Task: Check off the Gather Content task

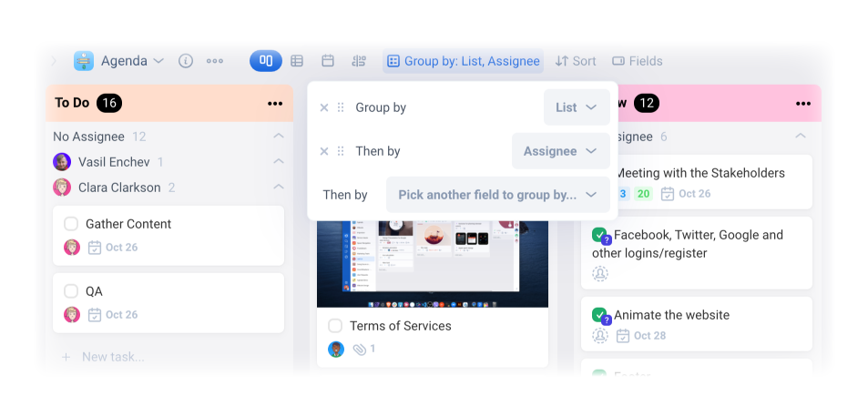Action: coord(71,224)
